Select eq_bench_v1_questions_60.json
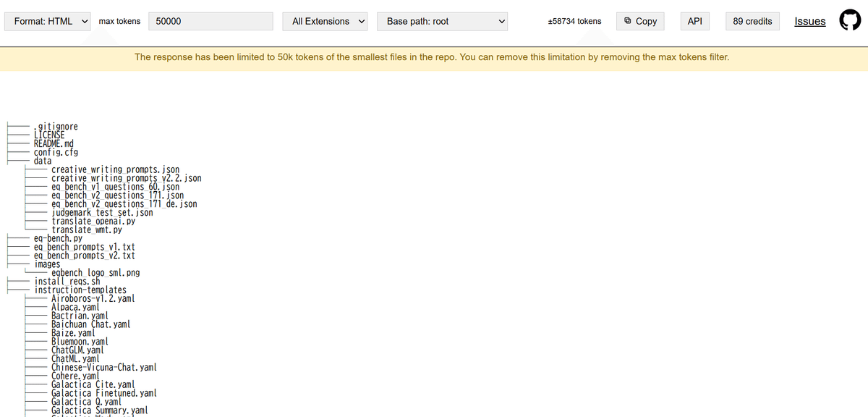 click(116, 187)
